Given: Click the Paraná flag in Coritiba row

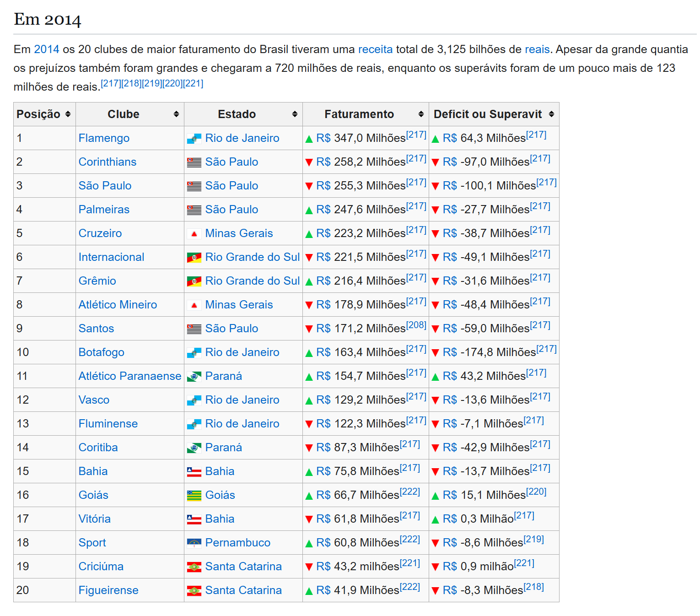Looking at the screenshot, I should [x=194, y=448].
